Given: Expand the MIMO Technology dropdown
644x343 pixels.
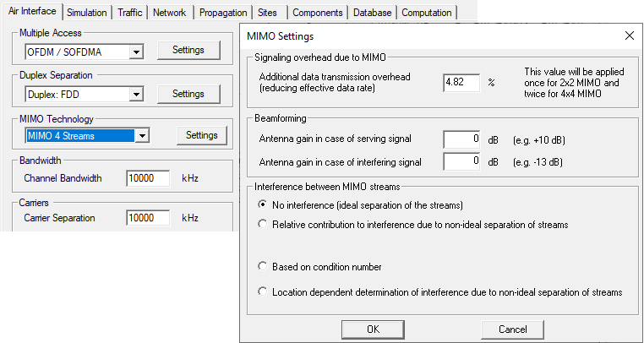Looking at the screenshot, I should click(142, 136).
